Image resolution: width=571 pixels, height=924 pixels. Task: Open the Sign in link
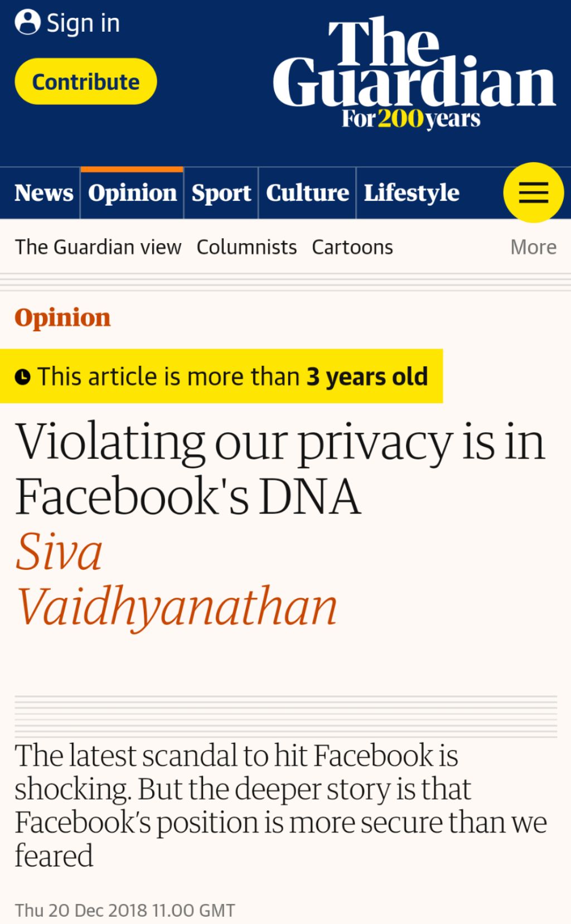(x=83, y=23)
